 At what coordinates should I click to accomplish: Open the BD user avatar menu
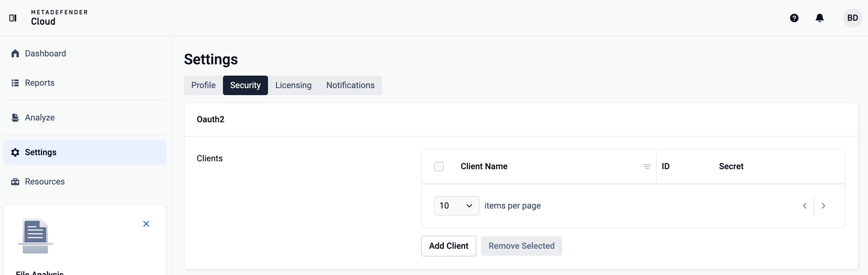(x=852, y=18)
